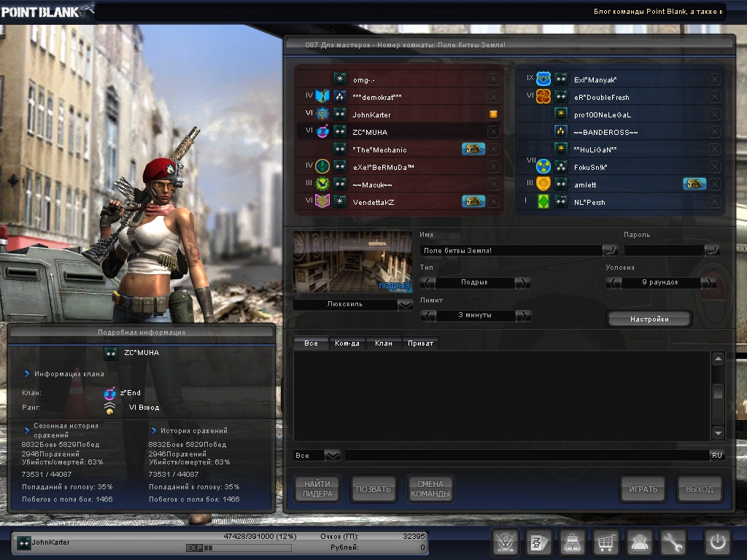This screenshot has height=560, width=747.
Task: Open the mission cards icon
Action: [x=539, y=542]
